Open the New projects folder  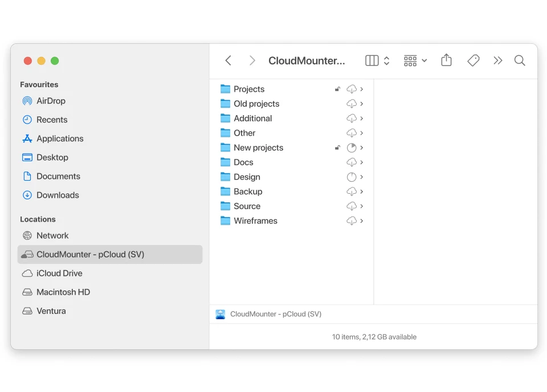pyautogui.click(x=258, y=148)
